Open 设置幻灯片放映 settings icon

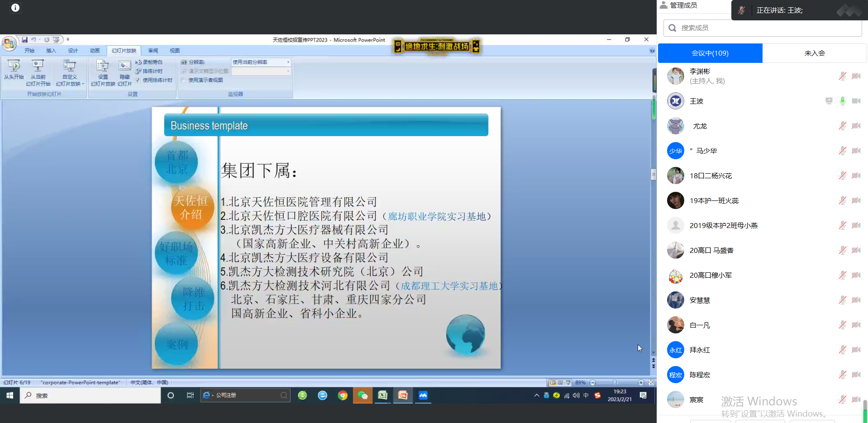[103, 69]
